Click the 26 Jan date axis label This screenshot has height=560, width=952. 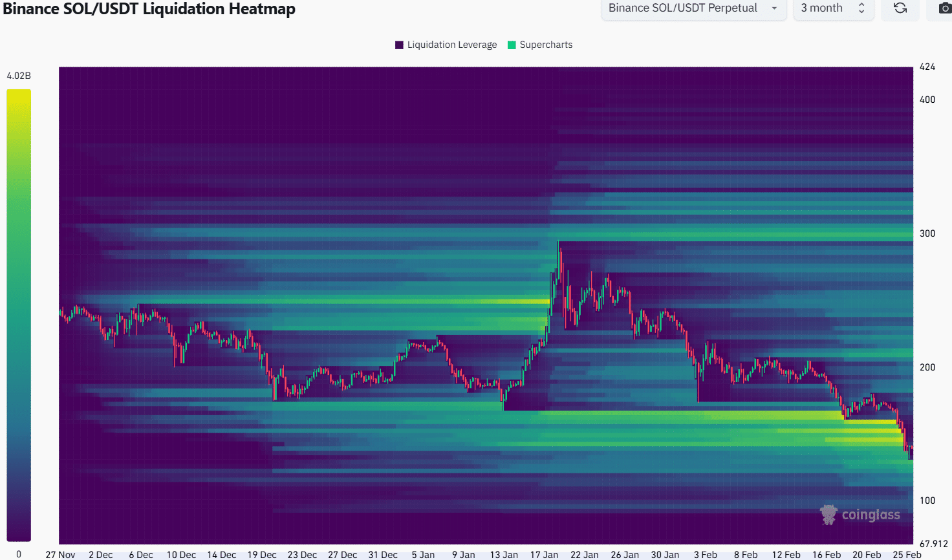coord(625,555)
